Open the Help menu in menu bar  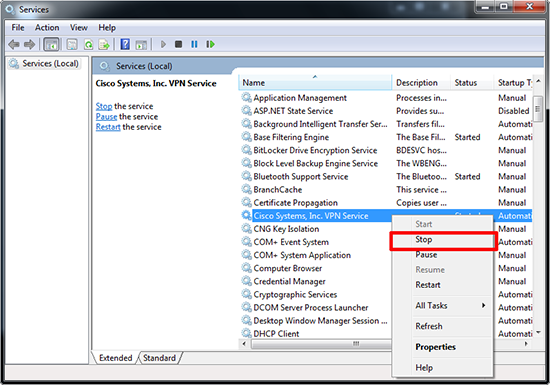(x=107, y=27)
